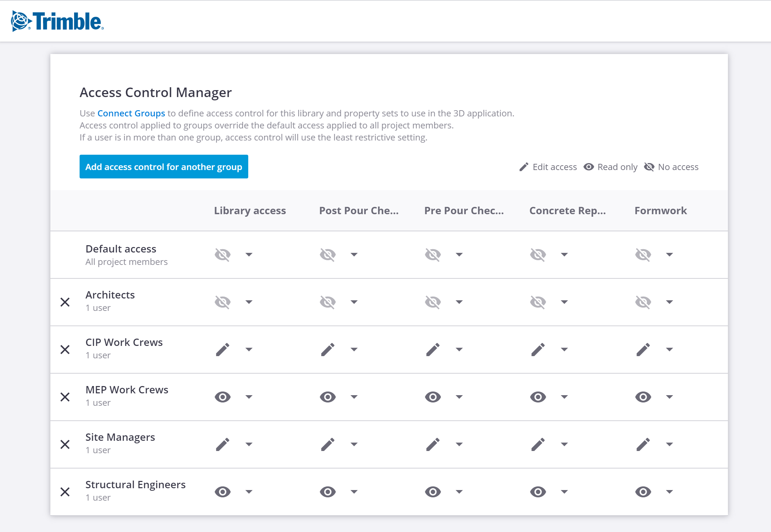Toggle MEP Work Crews read-only access for Formwork
This screenshot has width=771, height=532.
tap(642, 397)
